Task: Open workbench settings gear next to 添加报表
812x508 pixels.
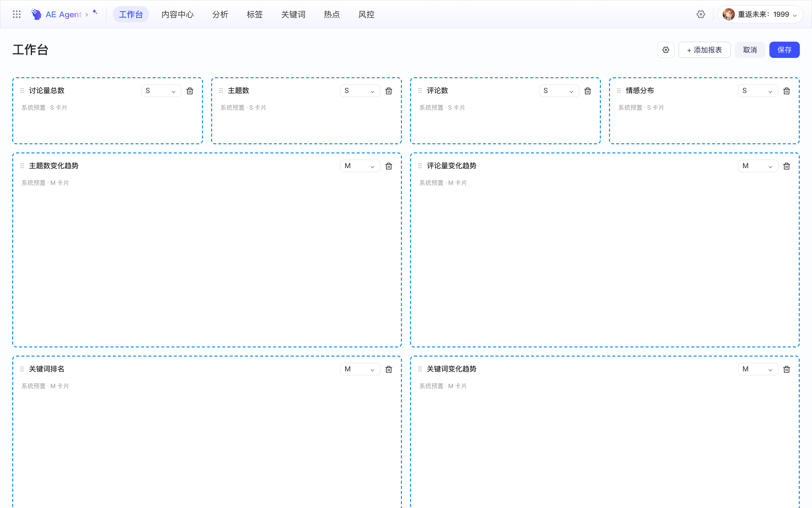Action: (x=666, y=50)
